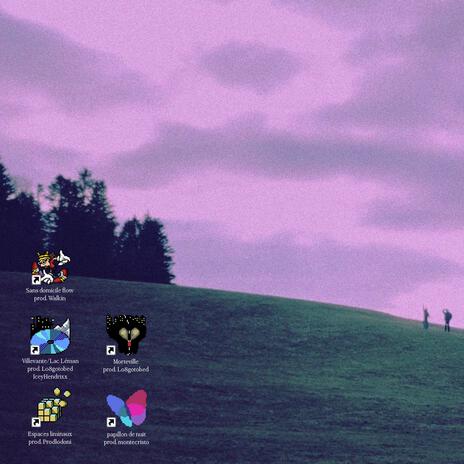Click shortcut arrow on the black moth icon
This screenshot has width=464, height=464.
coord(111,350)
